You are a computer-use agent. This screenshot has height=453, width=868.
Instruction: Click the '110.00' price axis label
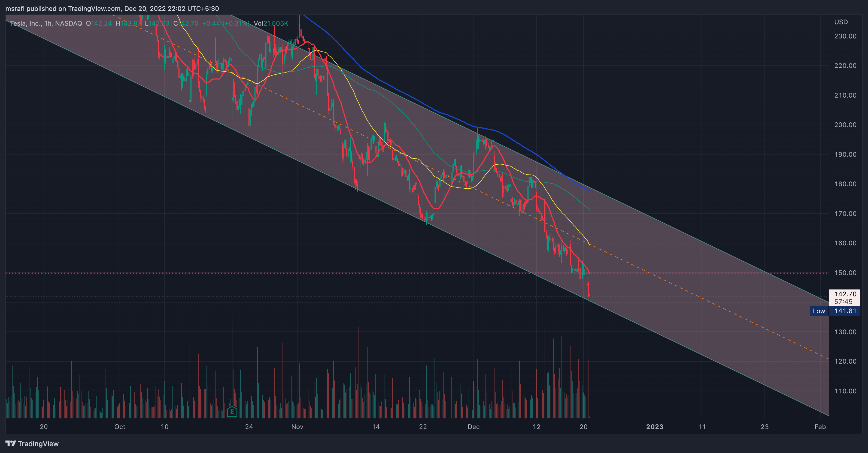coord(845,391)
